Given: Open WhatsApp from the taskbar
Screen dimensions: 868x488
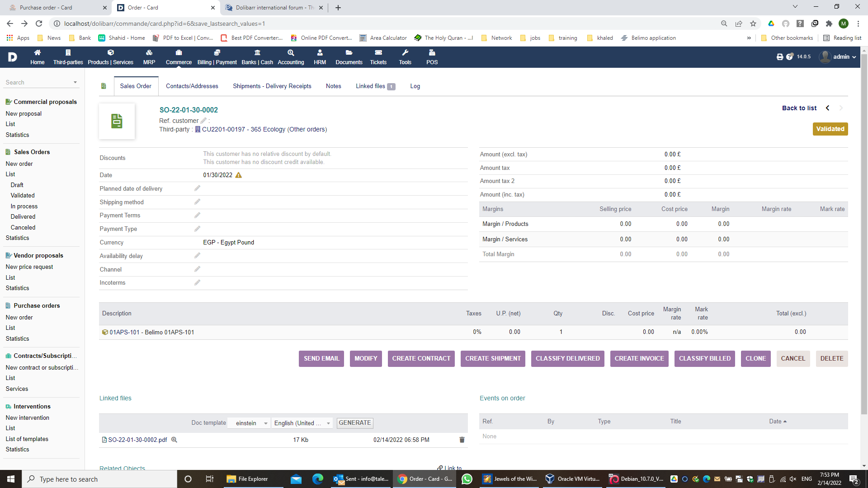Looking at the screenshot, I should [467, 479].
